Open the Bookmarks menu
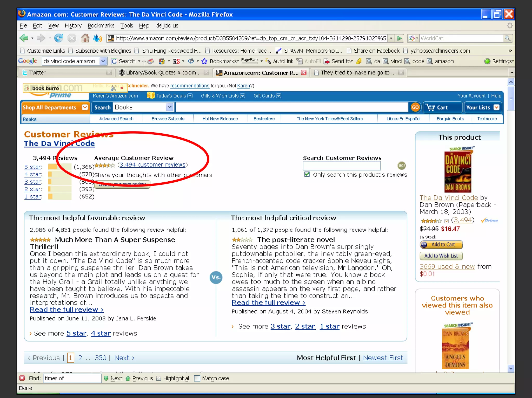 point(101,25)
